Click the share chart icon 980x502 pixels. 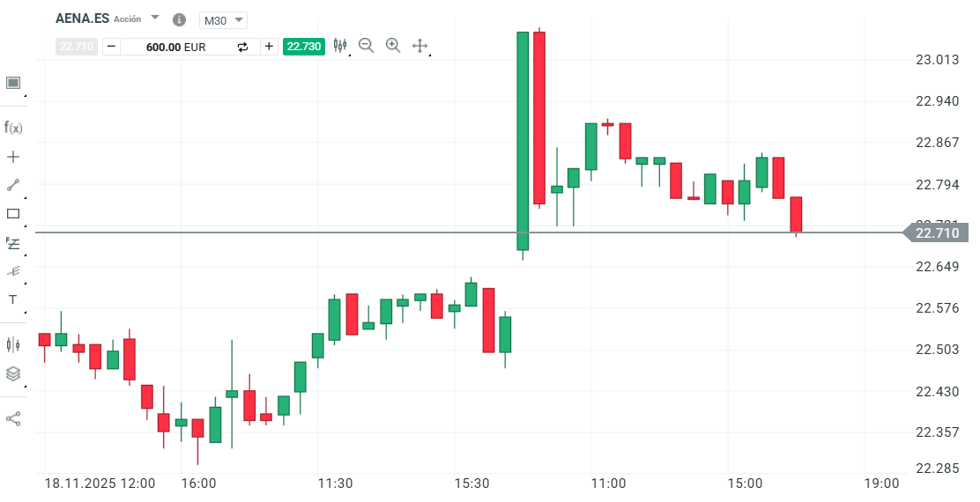tap(13, 418)
